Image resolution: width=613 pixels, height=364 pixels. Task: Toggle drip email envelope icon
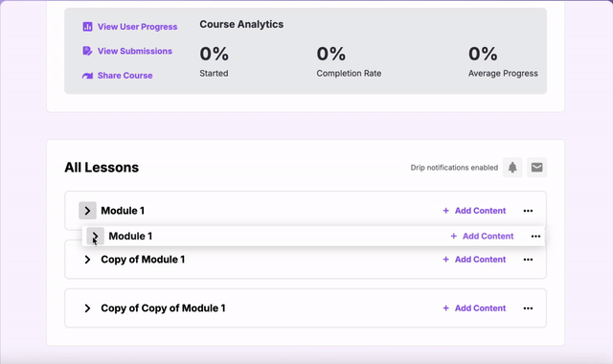(536, 168)
